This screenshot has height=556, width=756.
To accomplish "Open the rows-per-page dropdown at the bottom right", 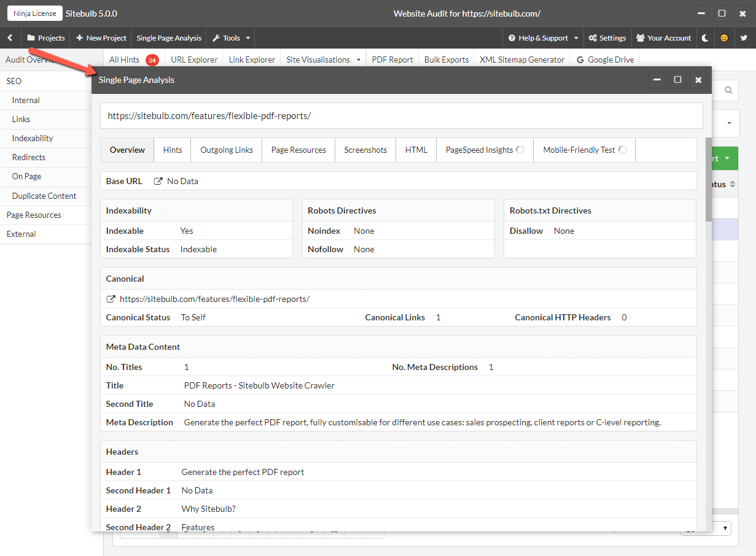I will (706, 528).
